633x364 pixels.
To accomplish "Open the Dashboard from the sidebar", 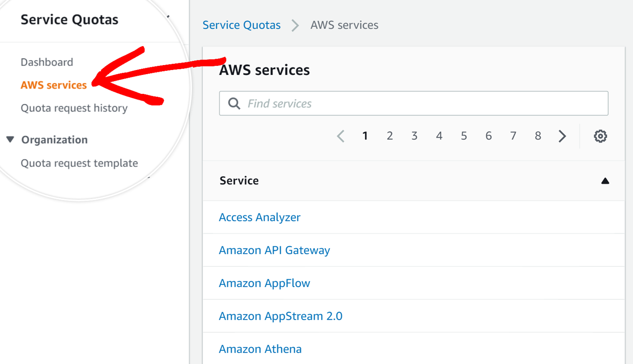I will coord(47,62).
